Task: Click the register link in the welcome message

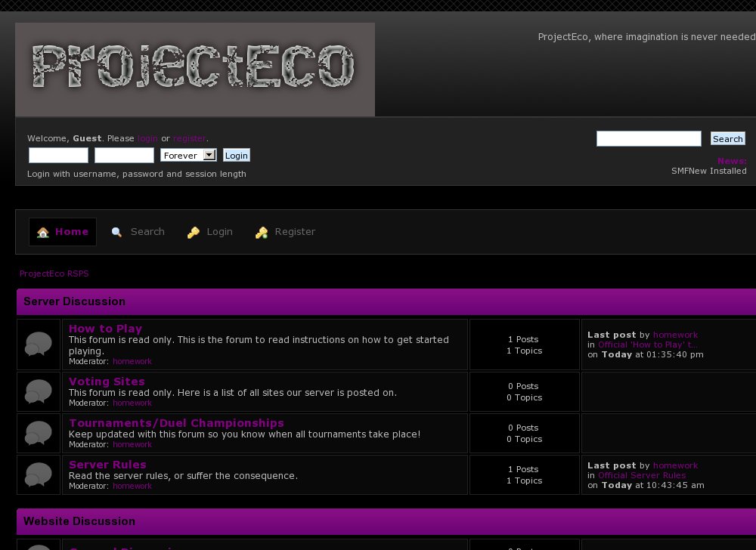Action: pos(189,138)
